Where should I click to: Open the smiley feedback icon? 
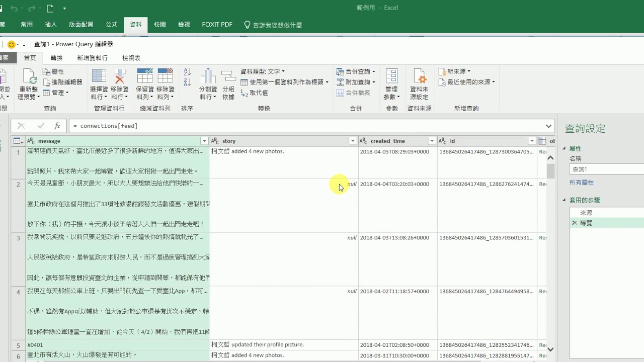(x=12, y=44)
